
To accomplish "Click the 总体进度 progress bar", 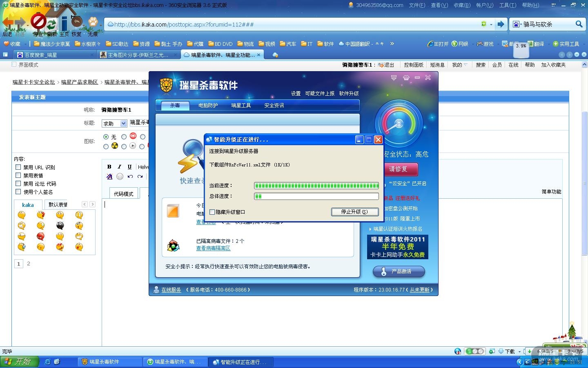I will pyautogui.click(x=316, y=196).
